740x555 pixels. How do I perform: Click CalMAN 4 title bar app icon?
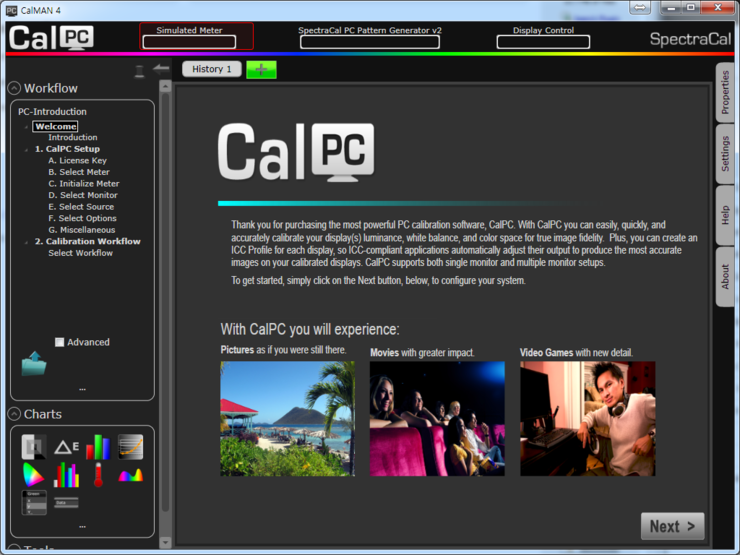click(11, 10)
